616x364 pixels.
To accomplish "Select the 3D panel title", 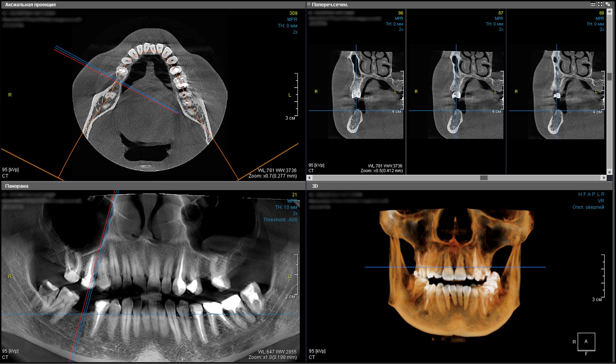I will tap(315, 186).
